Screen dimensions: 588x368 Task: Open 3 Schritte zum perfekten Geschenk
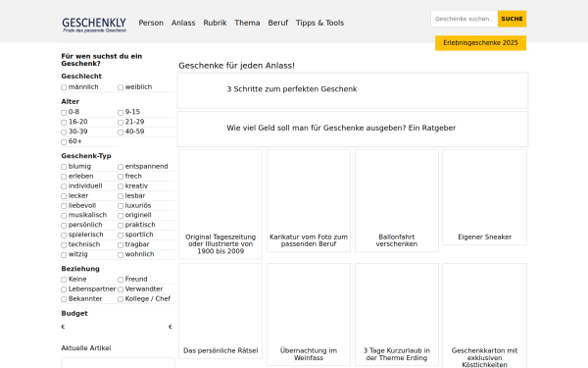353,90
